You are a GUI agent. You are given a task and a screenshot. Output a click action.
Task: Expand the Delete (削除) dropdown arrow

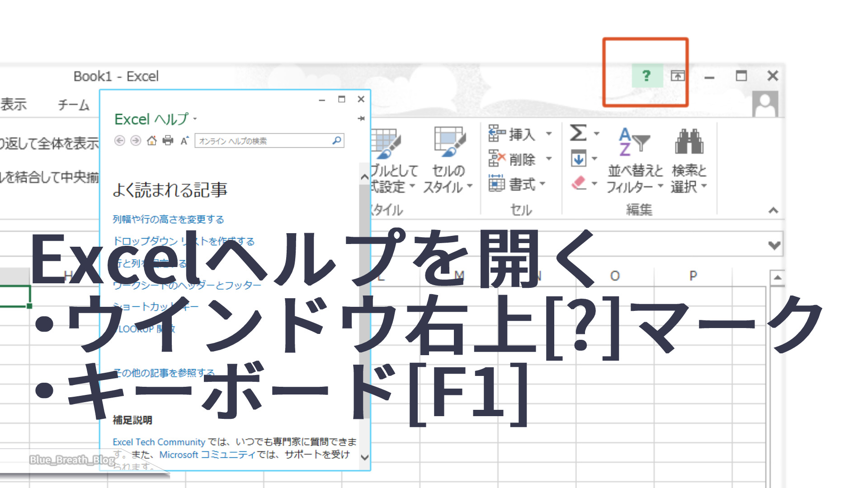tap(548, 159)
